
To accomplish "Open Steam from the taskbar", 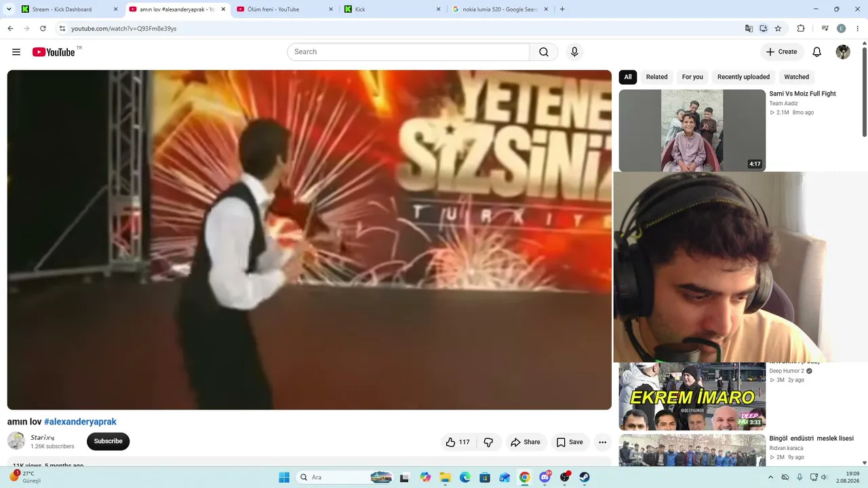I will pyautogui.click(x=584, y=477).
